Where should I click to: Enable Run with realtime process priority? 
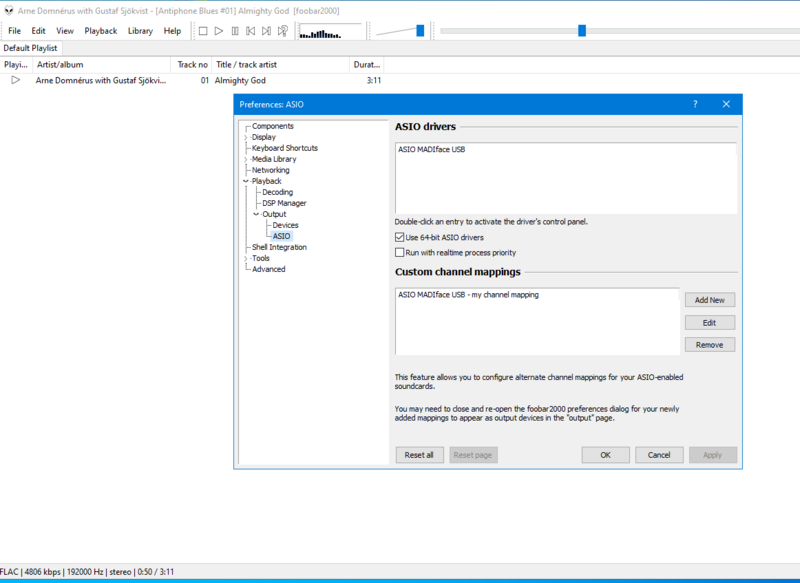400,253
